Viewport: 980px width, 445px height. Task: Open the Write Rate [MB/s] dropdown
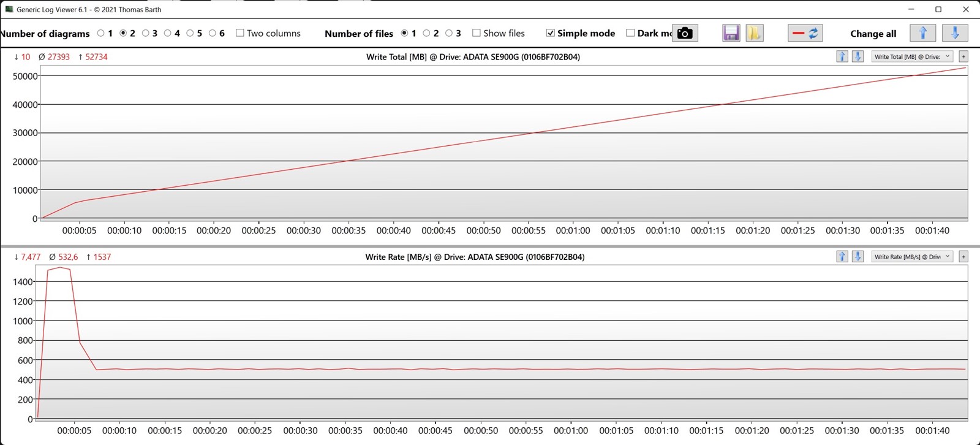[x=911, y=256]
